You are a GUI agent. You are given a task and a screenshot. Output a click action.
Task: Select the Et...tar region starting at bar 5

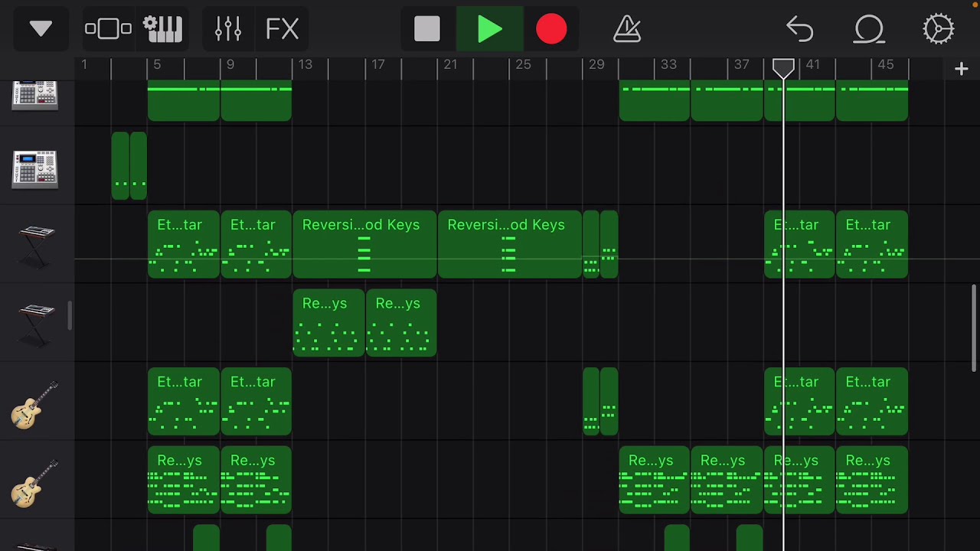click(183, 243)
